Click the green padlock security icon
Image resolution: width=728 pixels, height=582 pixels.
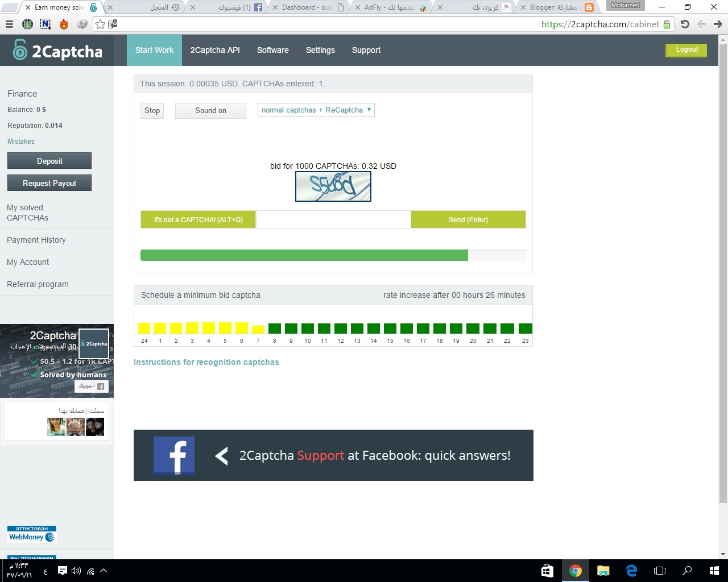point(667,24)
